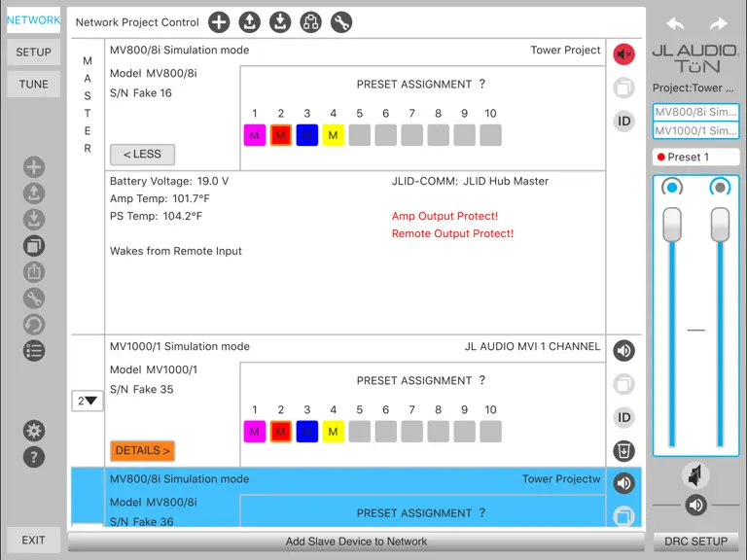This screenshot has height=560, width=747.
Task: Select the MV1000/1 Sim... device in right panel
Action: coord(695,130)
